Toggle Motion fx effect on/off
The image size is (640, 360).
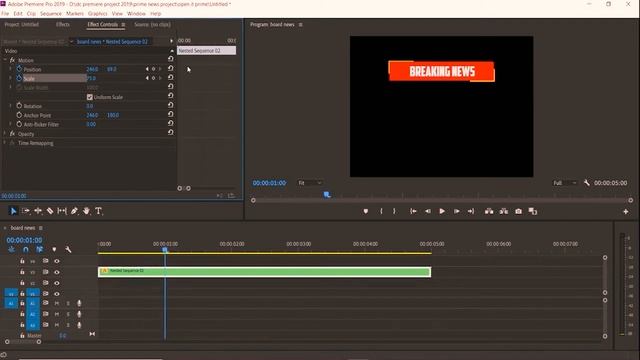click(12, 60)
